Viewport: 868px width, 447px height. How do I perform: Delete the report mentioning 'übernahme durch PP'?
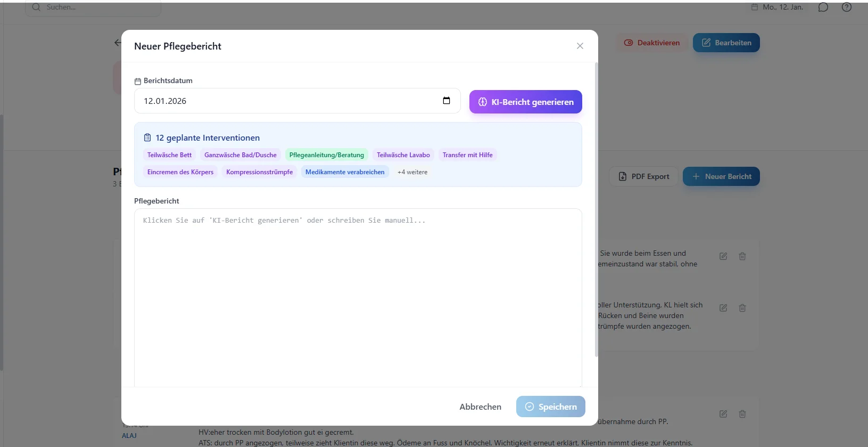click(742, 414)
